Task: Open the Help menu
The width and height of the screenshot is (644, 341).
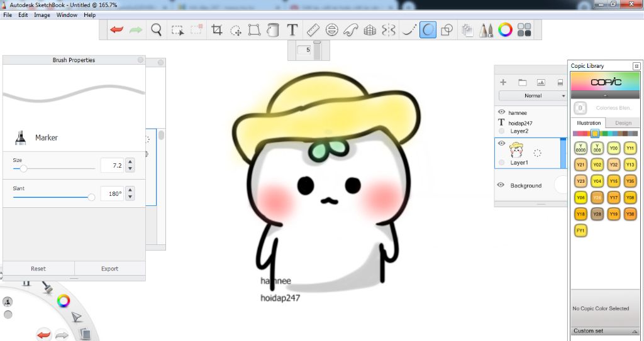Action: coord(89,15)
